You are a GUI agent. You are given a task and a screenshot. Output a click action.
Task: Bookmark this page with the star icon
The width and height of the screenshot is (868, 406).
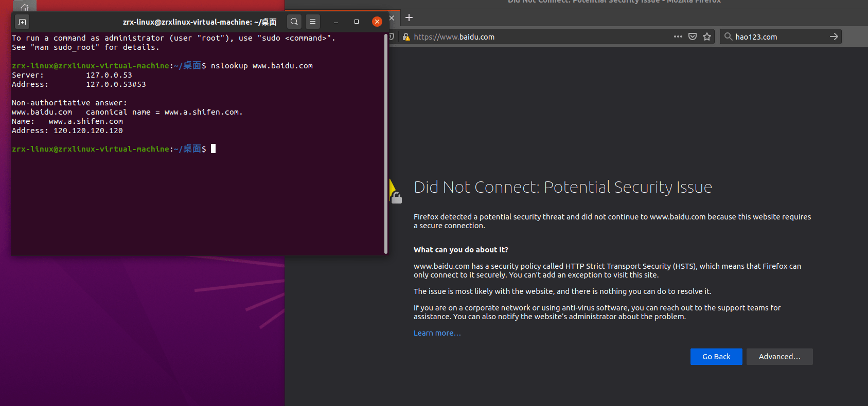(x=707, y=36)
